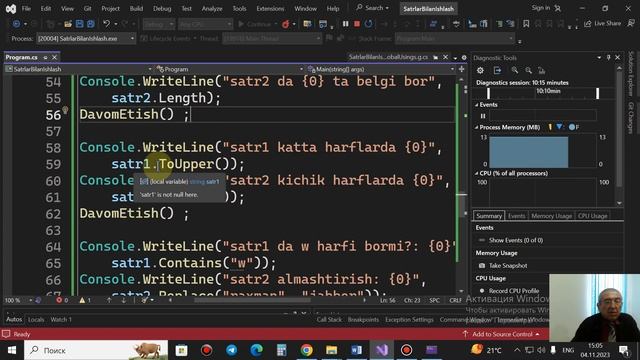Open the Main(string[] args) member dropdown
Screen dimensions: 640x360
coord(381,69)
